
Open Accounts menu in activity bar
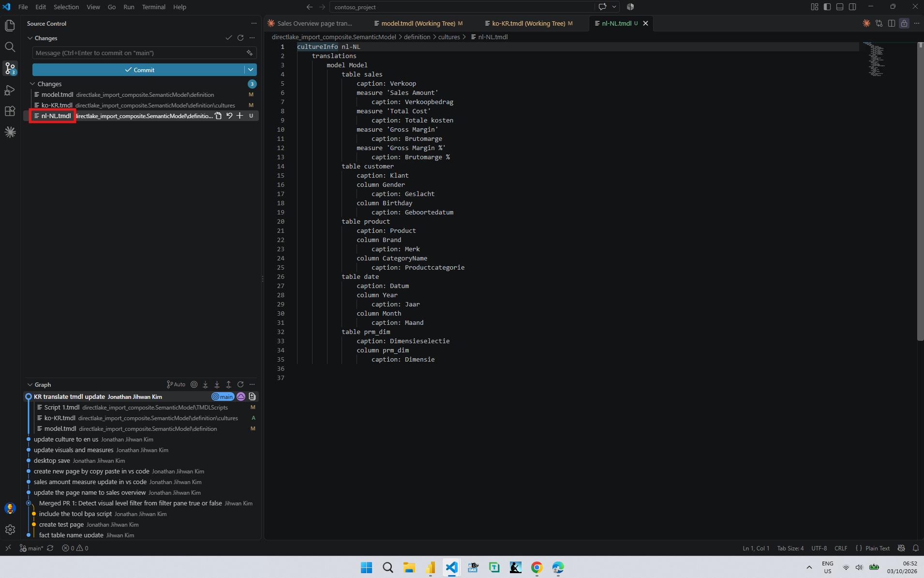coord(10,508)
